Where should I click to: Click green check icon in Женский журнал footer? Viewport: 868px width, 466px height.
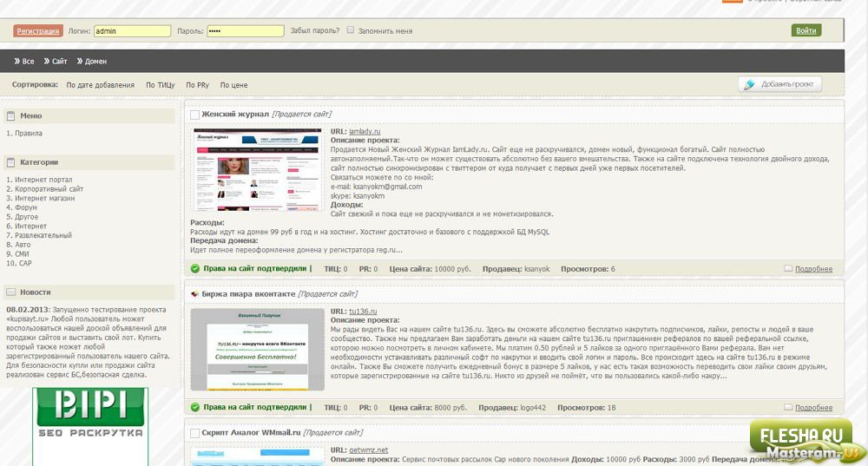[x=194, y=268]
